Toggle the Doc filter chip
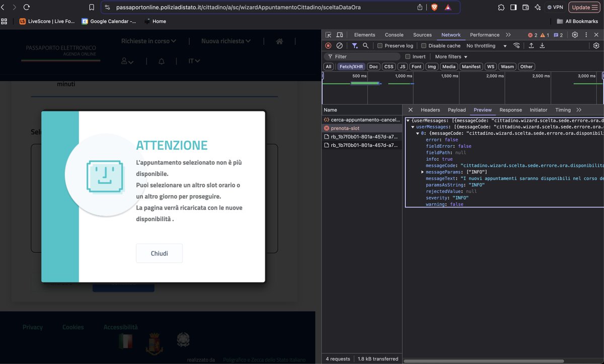Viewport: 604px width, 364px height. click(x=373, y=66)
